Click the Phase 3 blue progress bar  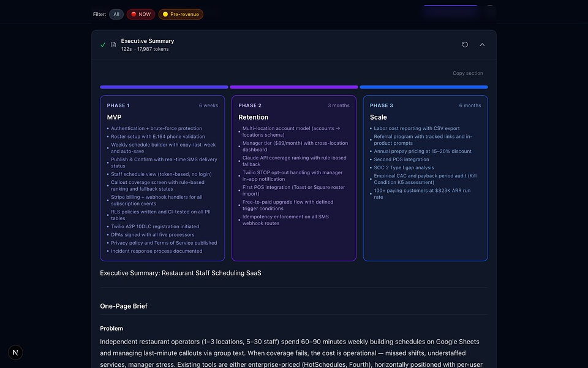pyautogui.click(x=424, y=87)
